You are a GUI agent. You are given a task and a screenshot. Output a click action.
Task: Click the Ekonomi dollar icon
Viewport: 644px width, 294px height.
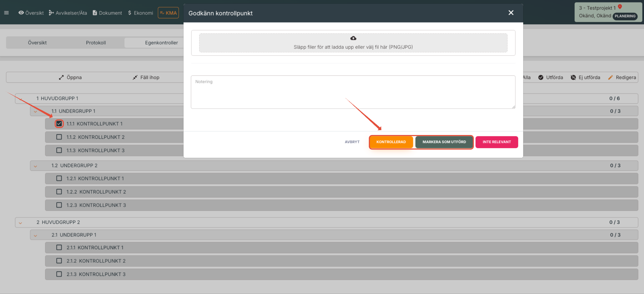(130, 13)
